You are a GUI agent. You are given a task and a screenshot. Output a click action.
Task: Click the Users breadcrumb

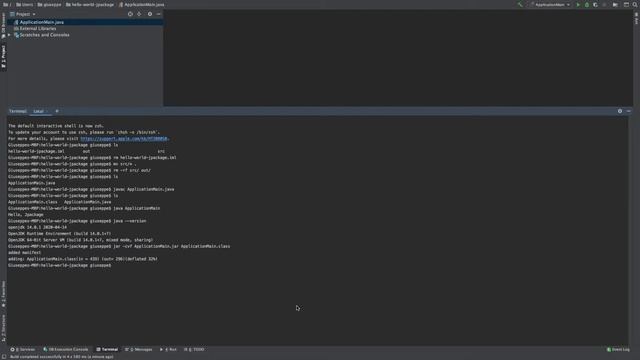click(x=25, y=4)
